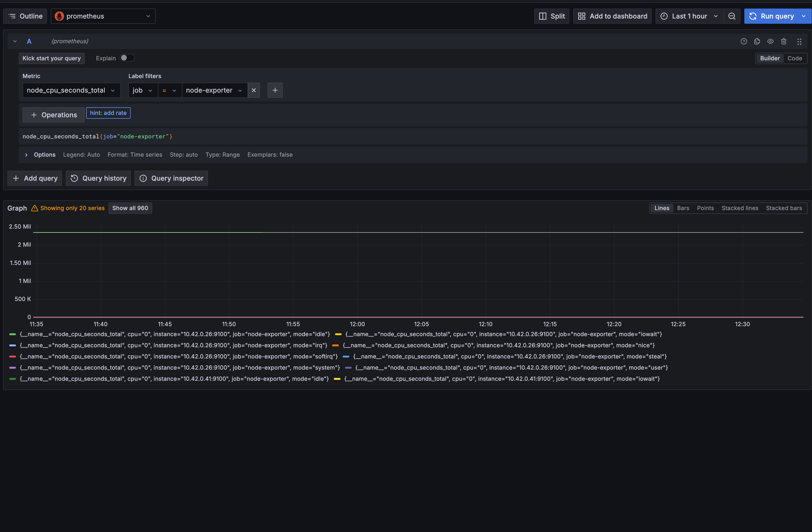
Task: Switch the query editor to Code mode
Action: 795,58
